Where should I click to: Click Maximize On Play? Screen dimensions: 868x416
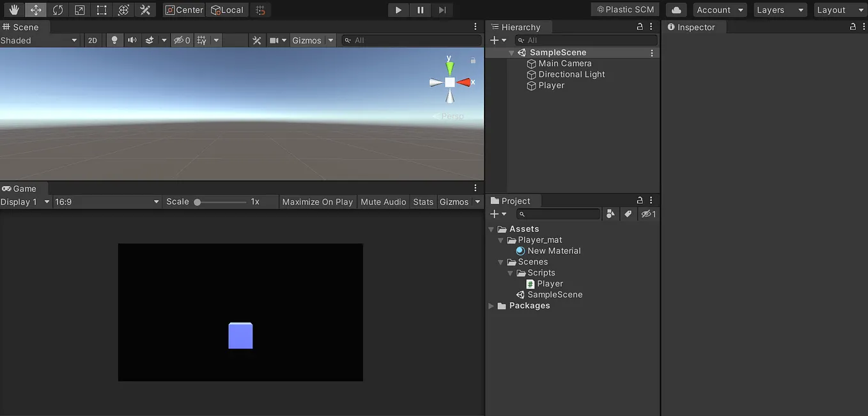click(318, 201)
